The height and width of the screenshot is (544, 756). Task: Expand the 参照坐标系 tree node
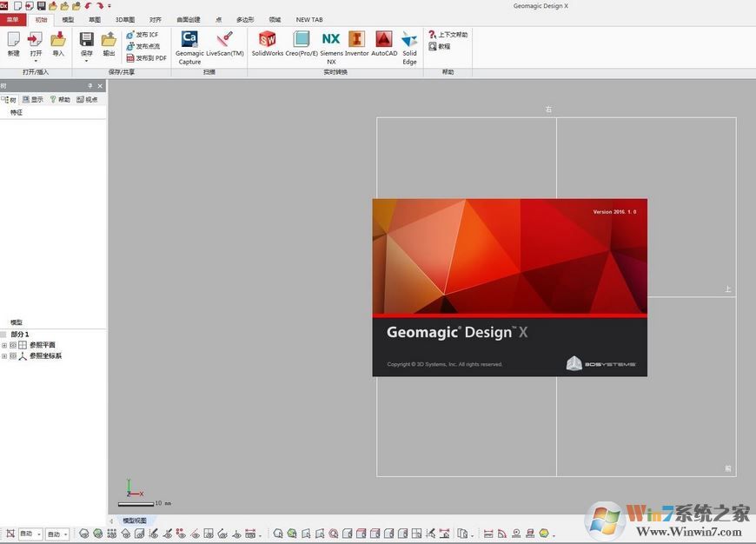pyautogui.click(x=3, y=355)
